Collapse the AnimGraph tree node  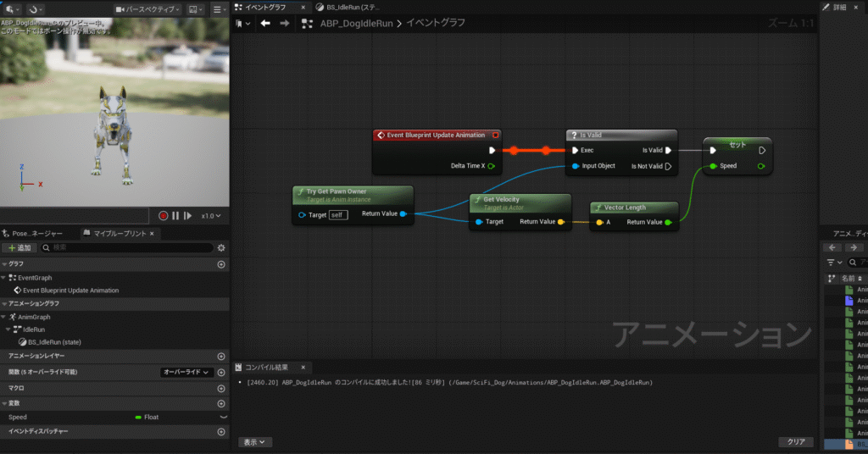tap(4, 317)
